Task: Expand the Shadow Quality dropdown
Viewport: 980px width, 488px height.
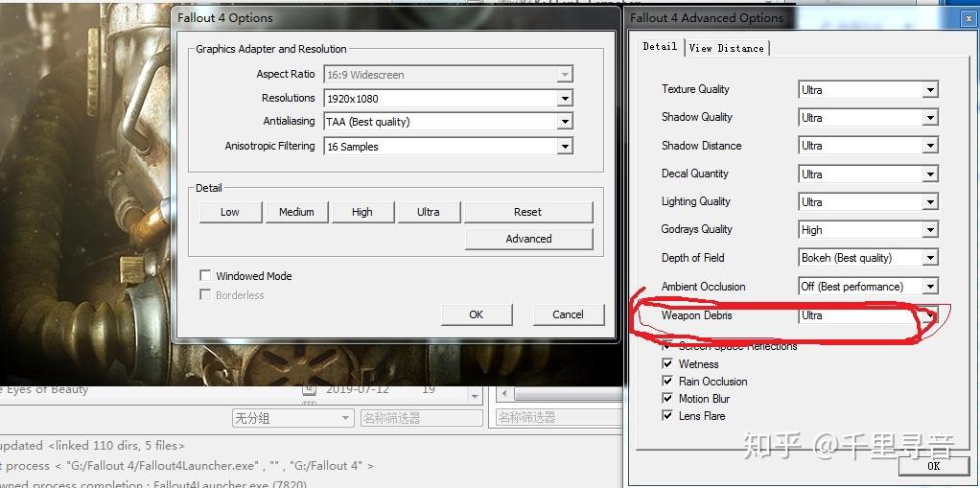Action: tap(868, 118)
